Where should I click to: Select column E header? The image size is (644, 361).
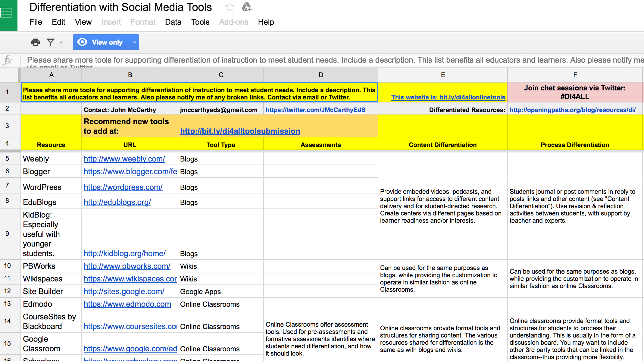443,75
